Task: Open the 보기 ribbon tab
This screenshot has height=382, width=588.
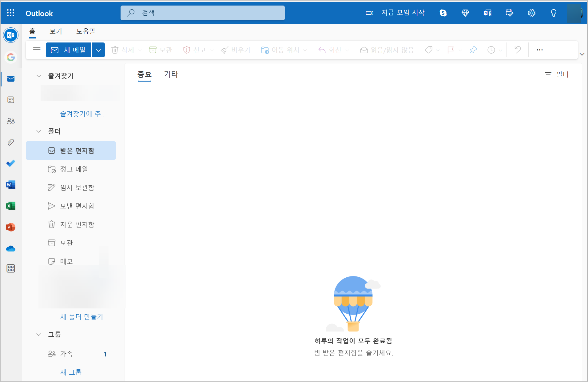Action: point(56,31)
